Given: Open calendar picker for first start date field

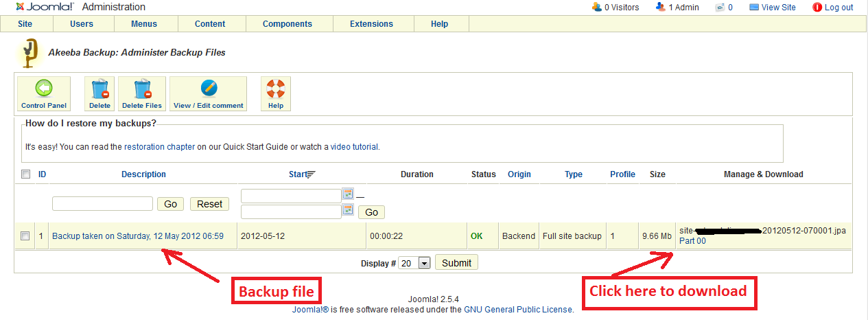Looking at the screenshot, I should [x=348, y=195].
